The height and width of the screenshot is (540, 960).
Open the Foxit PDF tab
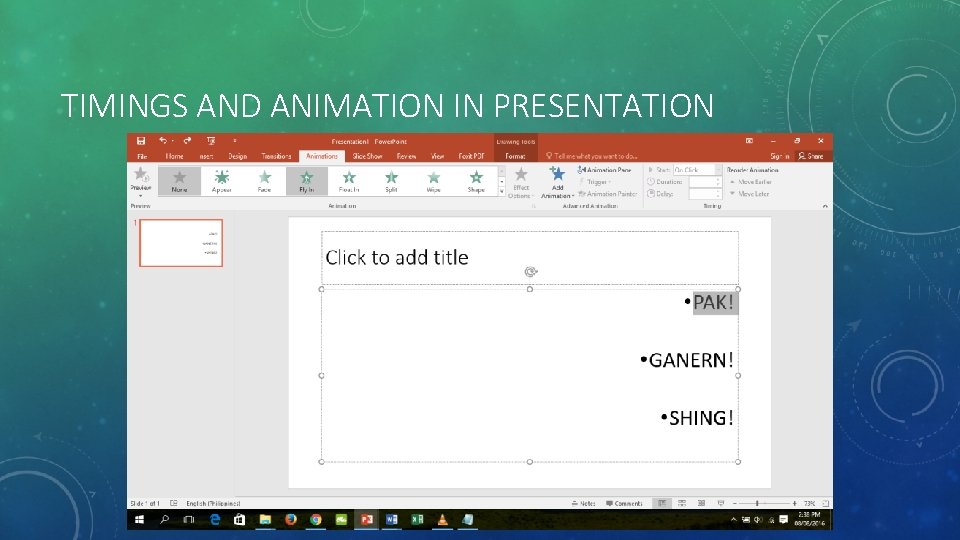(471, 157)
